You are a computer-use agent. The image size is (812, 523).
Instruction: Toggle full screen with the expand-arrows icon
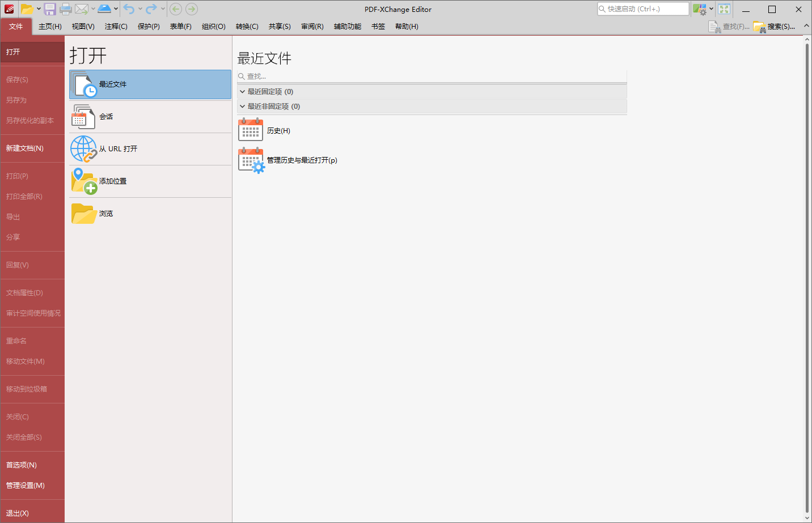tap(724, 9)
